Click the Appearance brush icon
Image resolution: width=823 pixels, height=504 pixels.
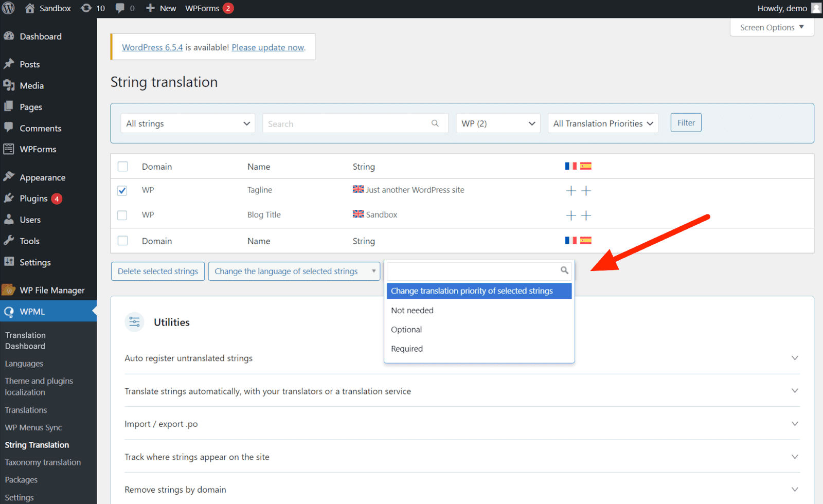point(9,177)
